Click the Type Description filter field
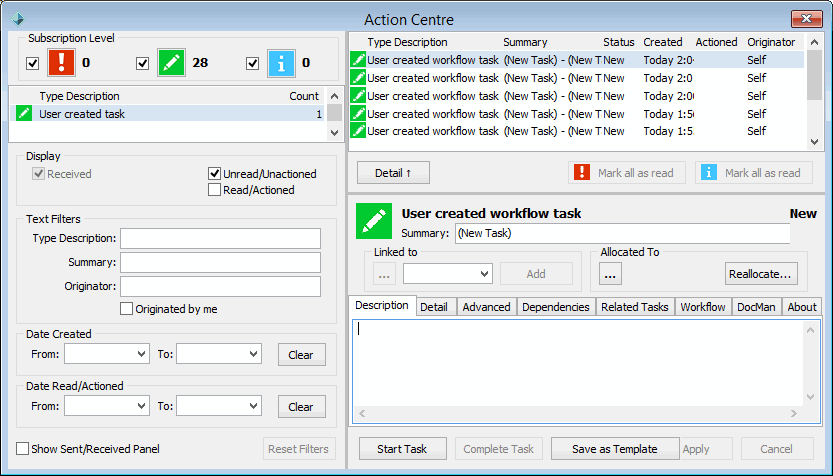The width and height of the screenshot is (833, 476). pos(220,239)
